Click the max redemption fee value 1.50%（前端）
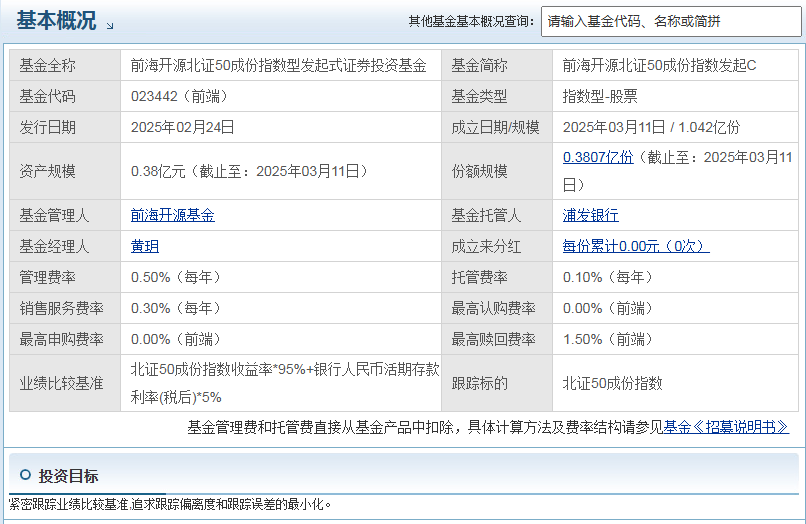This screenshot has height=524, width=806. pyautogui.click(x=608, y=339)
